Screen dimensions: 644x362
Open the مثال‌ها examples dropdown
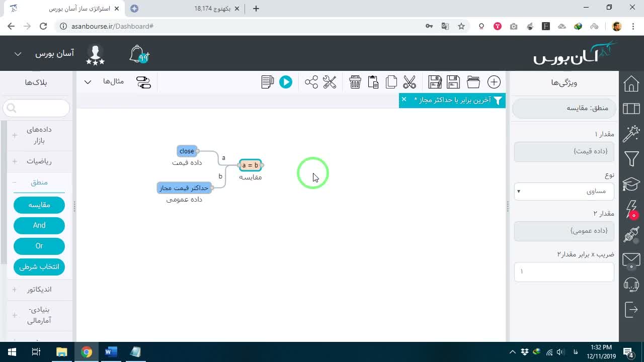click(x=107, y=81)
